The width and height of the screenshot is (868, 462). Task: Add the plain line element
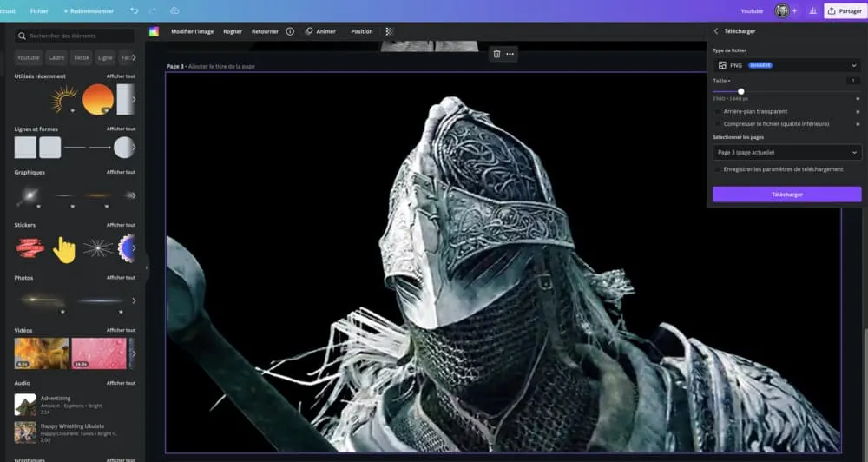75,148
